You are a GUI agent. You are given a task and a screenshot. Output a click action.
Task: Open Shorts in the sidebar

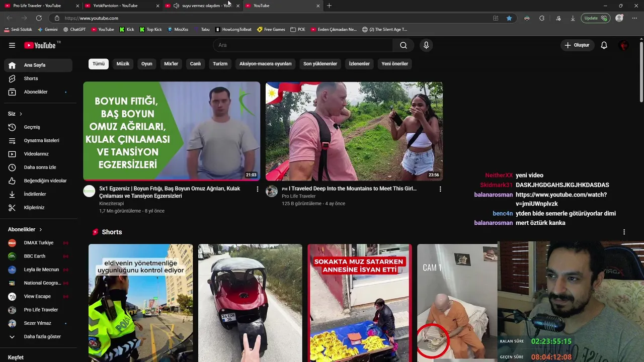38,78
